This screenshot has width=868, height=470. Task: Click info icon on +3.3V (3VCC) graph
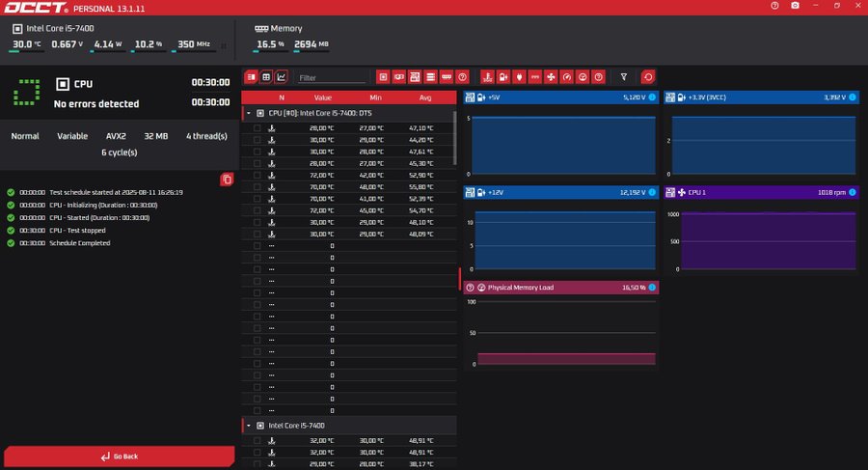point(853,97)
